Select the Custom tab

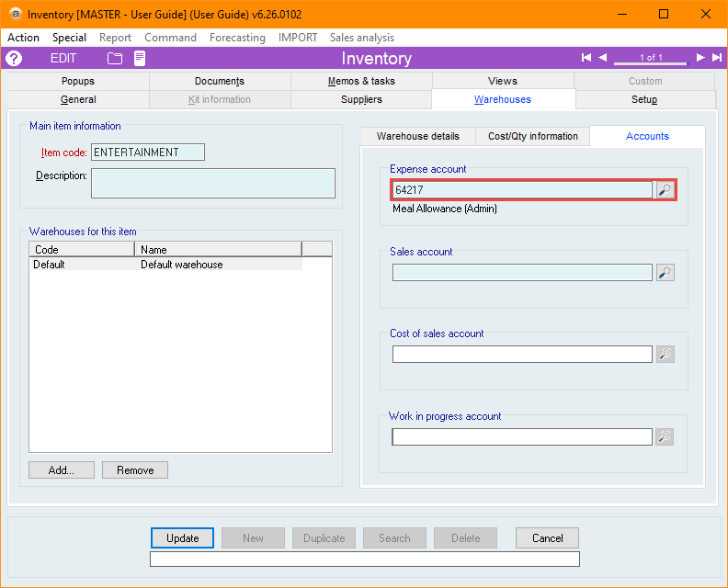coord(645,81)
